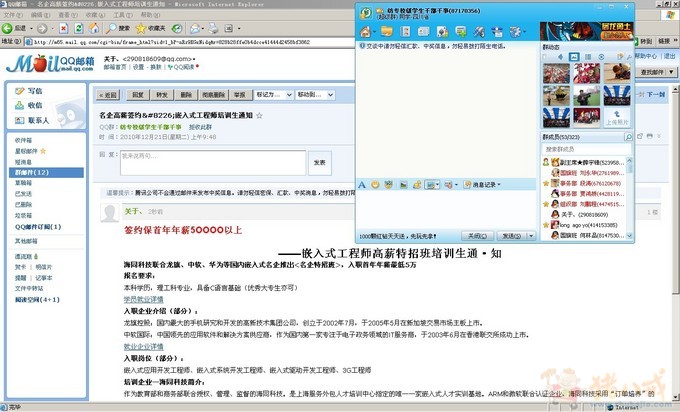Viewport: 680px width, 412px height.
Task: Click the print icon in mail header
Action: click(649, 136)
